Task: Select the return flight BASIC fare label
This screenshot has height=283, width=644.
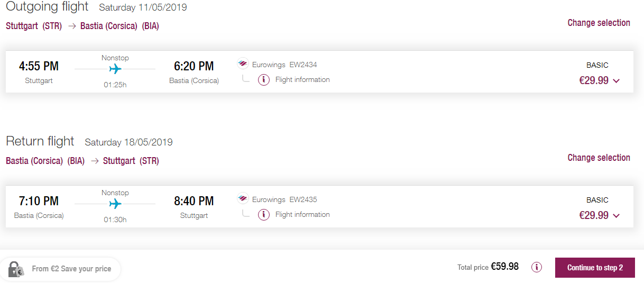Action: click(x=597, y=200)
